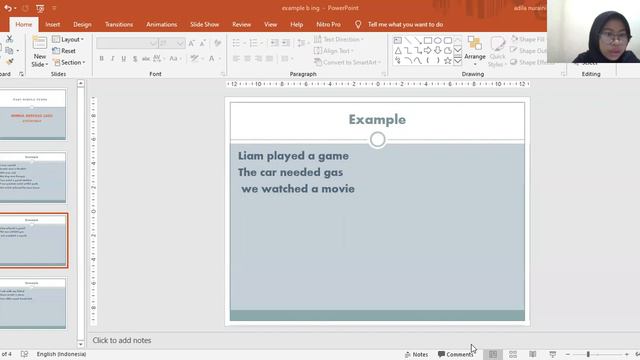Expand the shapes gallery More arrow
This screenshot has height=360, width=640.
(x=458, y=61)
